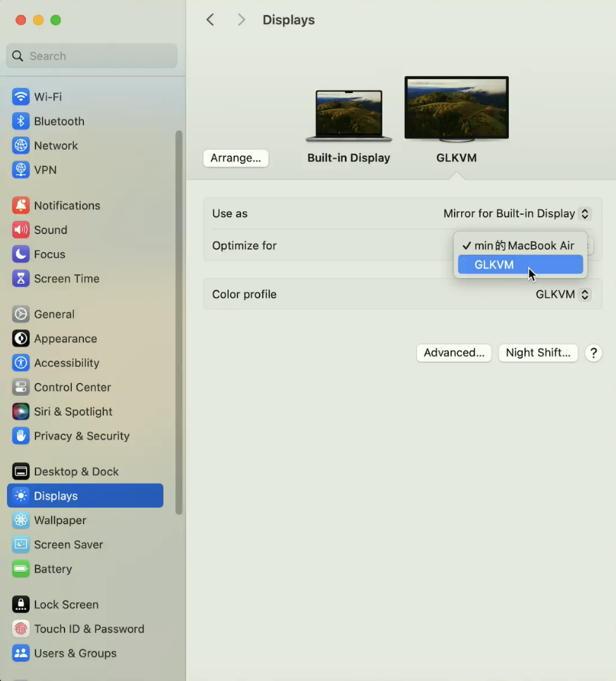Open Siri & Spotlight icon
The width and height of the screenshot is (616, 681).
tap(20, 411)
